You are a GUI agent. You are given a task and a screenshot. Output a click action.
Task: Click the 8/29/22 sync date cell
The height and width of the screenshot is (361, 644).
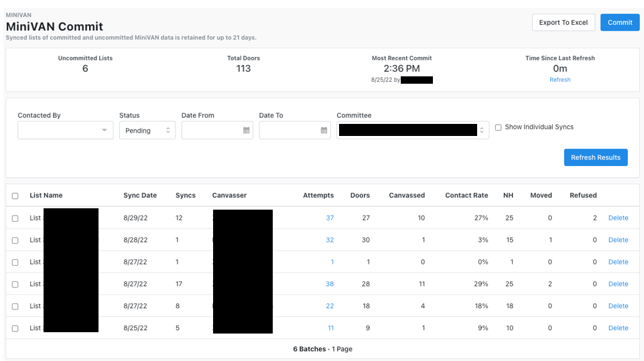[x=135, y=218]
